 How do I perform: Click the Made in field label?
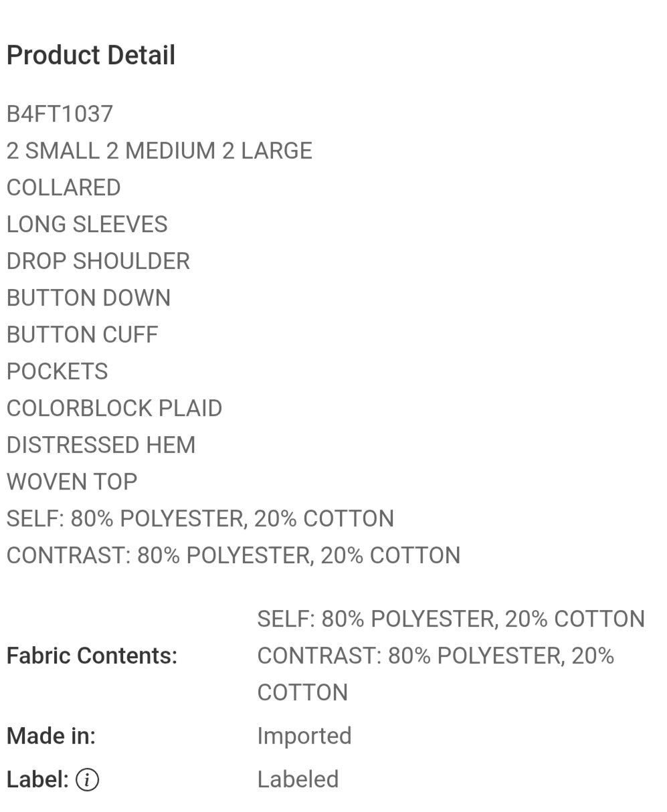point(51,736)
